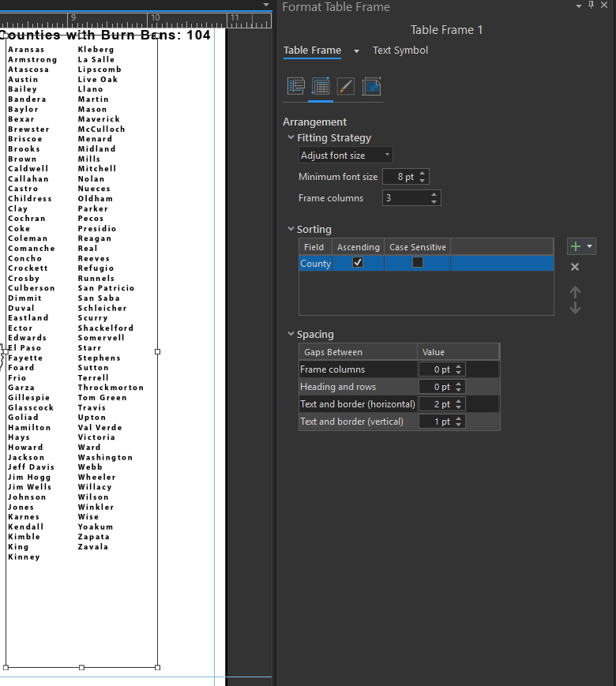The height and width of the screenshot is (686, 616).
Task: Open the Placement tab icon
Action: point(371,86)
